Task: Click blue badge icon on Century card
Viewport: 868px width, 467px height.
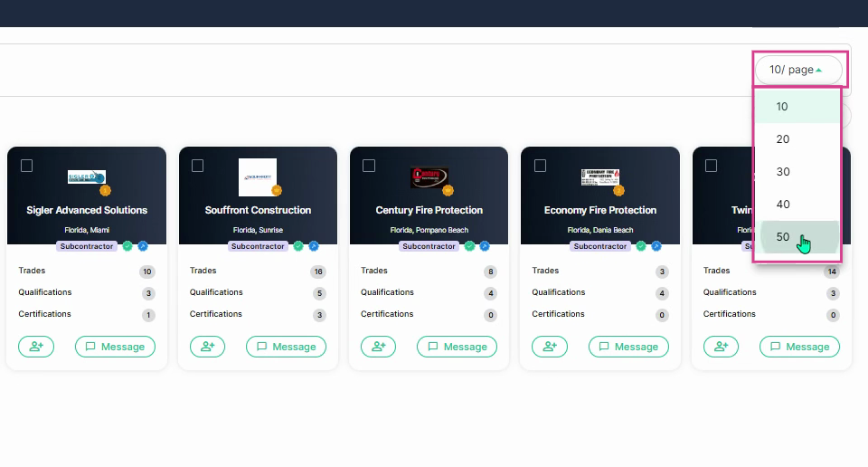Action: pos(485,246)
